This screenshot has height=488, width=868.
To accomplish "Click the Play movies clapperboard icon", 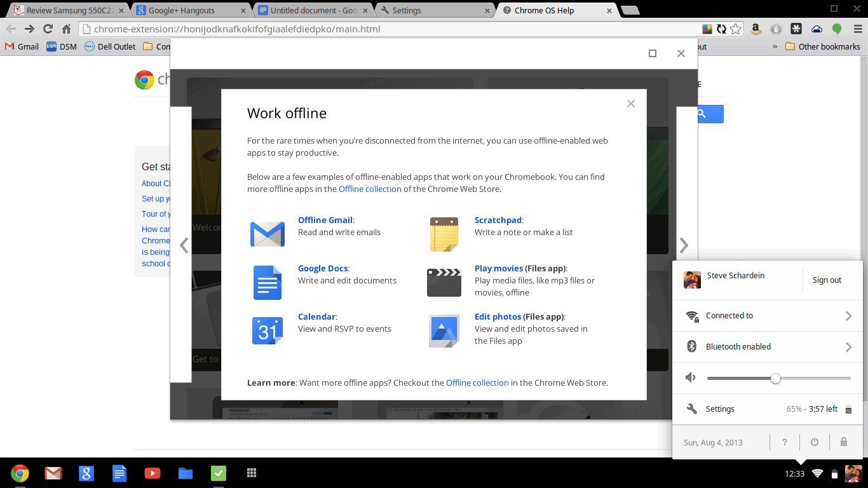I will click(444, 282).
